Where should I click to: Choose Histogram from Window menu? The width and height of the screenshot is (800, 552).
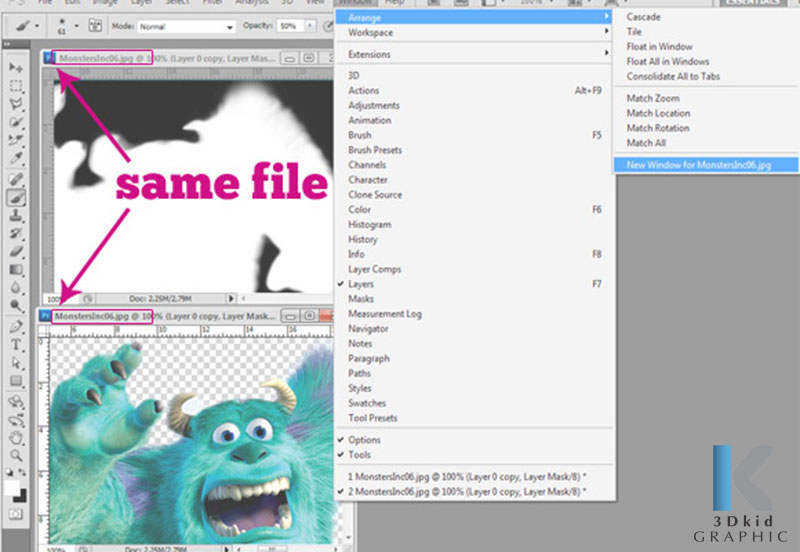[x=475, y=224]
